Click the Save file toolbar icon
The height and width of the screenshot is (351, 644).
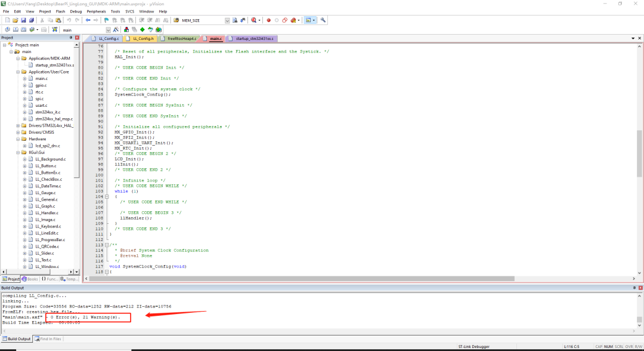click(x=23, y=20)
